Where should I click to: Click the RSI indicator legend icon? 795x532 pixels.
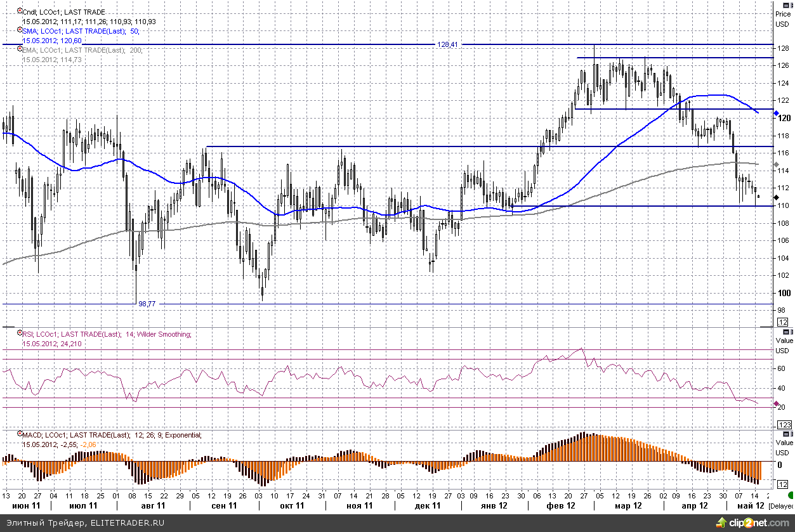pyautogui.click(x=20, y=334)
